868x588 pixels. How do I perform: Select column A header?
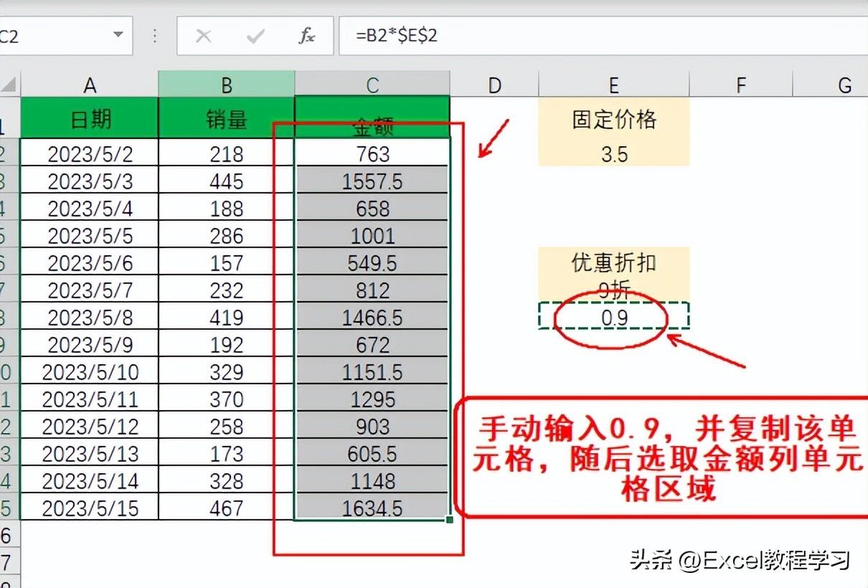90,85
